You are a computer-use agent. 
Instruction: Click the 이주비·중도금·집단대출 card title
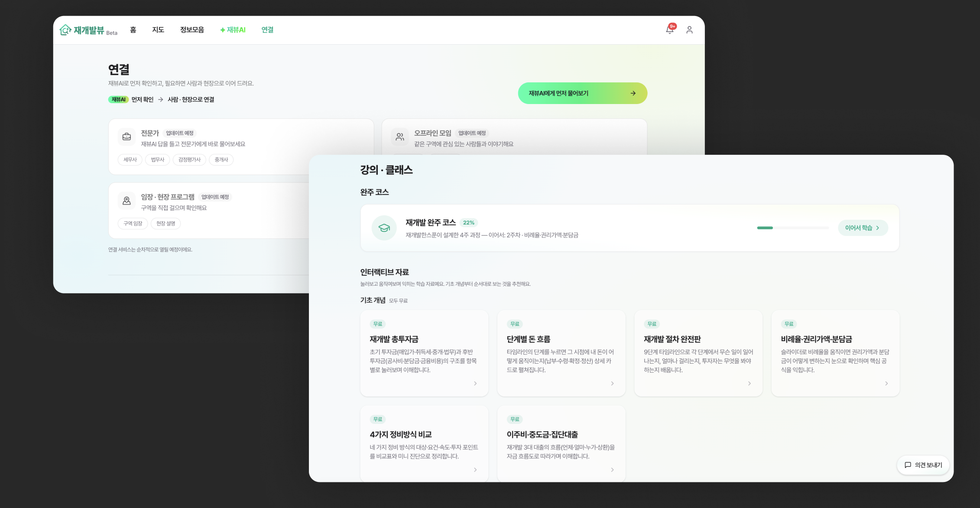[542, 434]
